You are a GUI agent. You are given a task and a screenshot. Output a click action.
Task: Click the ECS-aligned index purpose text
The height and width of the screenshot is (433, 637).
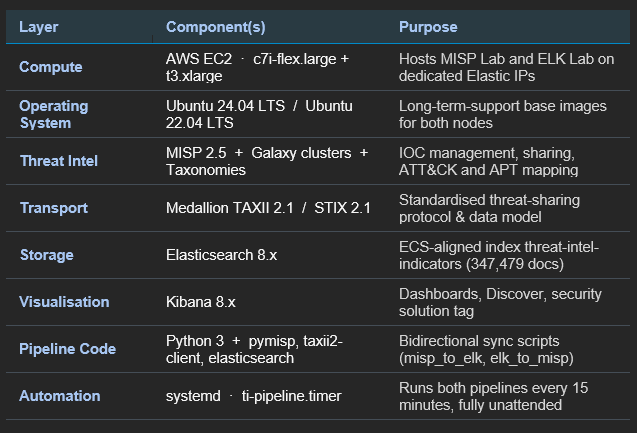tap(499, 255)
